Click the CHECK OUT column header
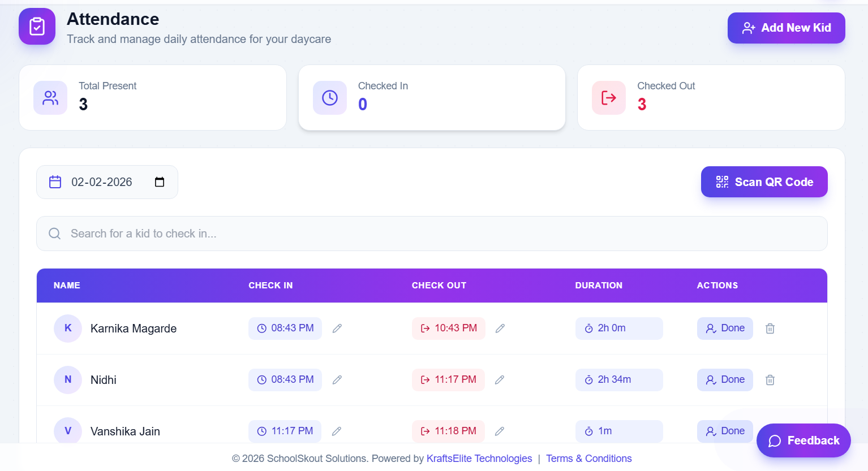868x471 pixels. tap(439, 286)
